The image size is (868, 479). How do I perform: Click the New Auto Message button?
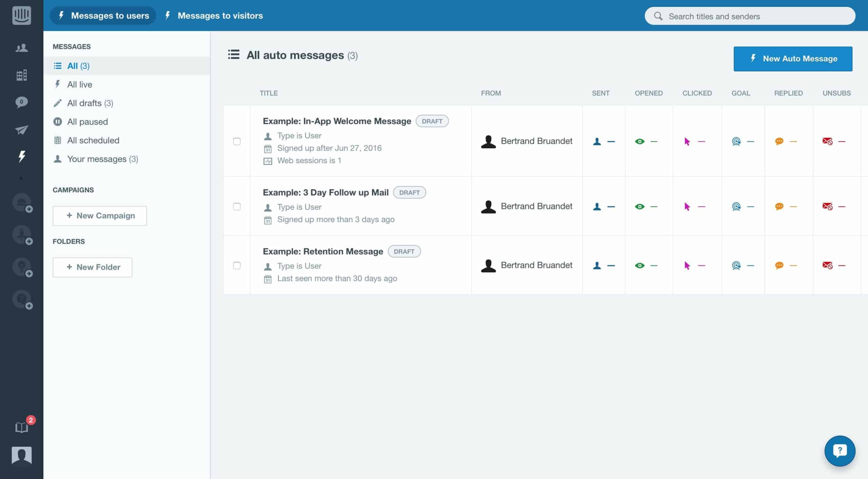pyautogui.click(x=793, y=59)
